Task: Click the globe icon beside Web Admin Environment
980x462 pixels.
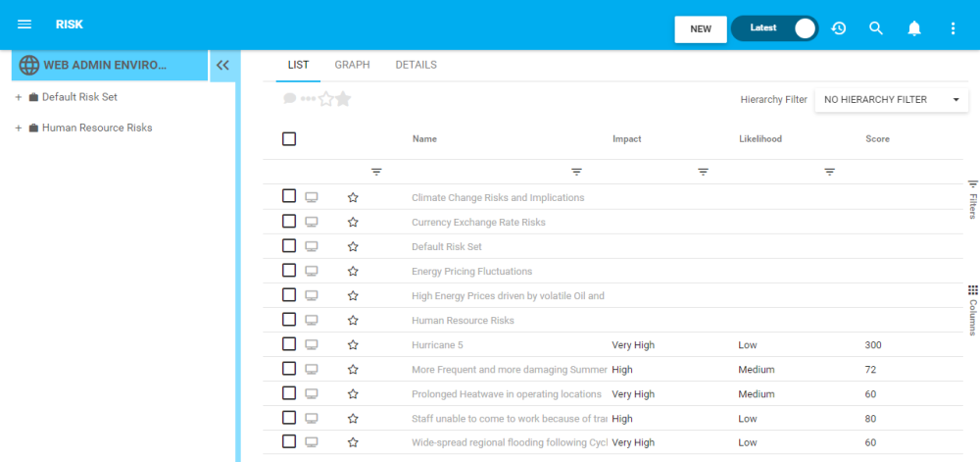Action: 28,65
